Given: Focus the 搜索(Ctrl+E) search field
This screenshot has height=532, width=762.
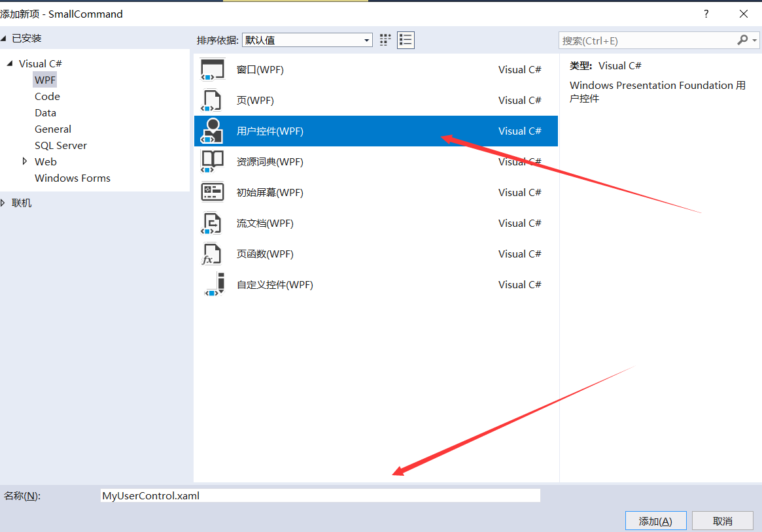Looking at the screenshot, I should [647, 41].
